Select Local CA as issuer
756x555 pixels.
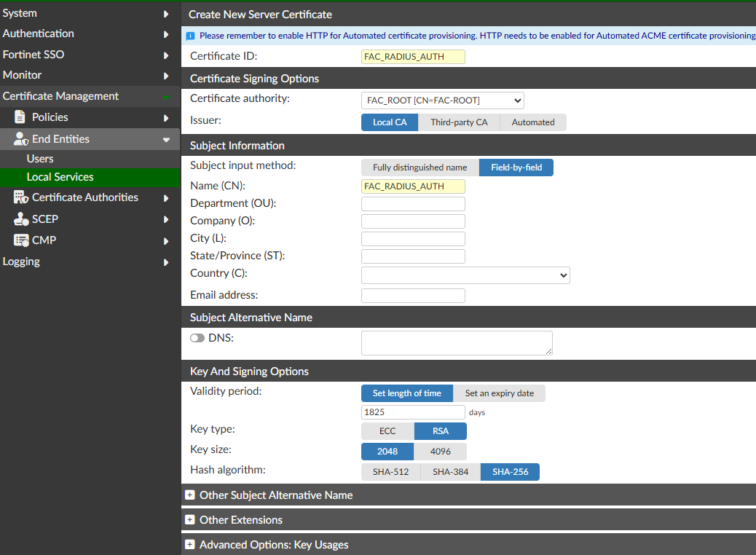(x=390, y=122)
